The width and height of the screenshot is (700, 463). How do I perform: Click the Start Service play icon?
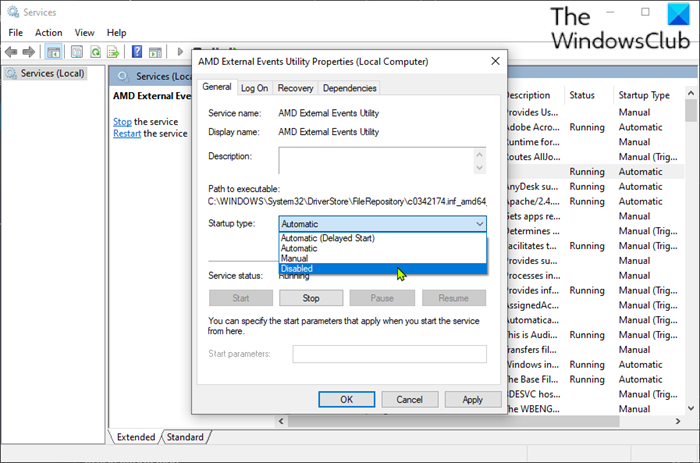[x=180, y=52]
